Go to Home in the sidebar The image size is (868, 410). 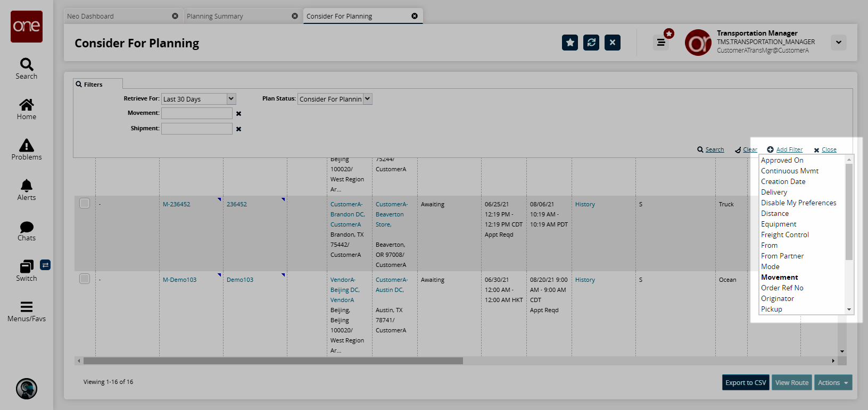pyautogui.click(x=27, y=105)
